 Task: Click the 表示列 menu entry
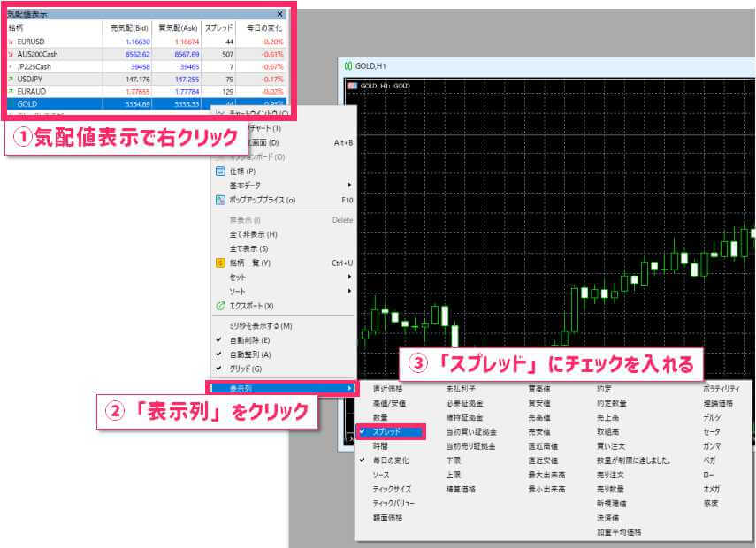click(256, 388)
